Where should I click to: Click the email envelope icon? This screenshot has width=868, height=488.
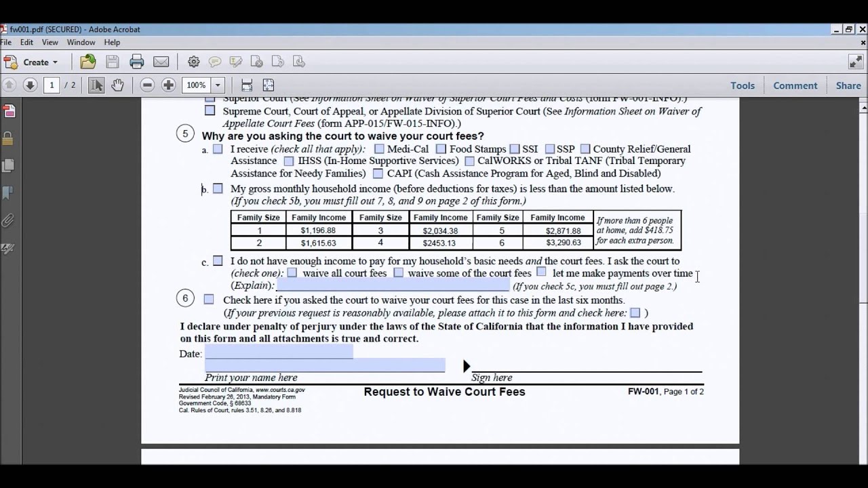tap(161, 62)
